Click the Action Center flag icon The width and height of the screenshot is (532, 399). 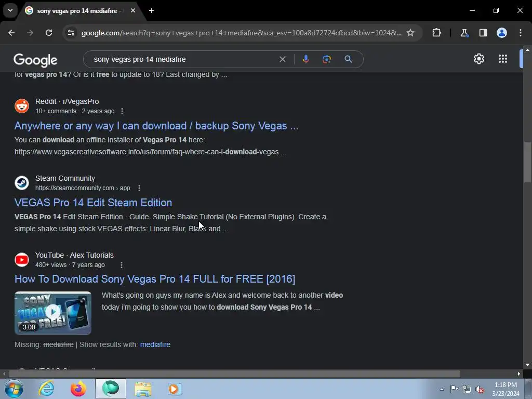point(454,389)
